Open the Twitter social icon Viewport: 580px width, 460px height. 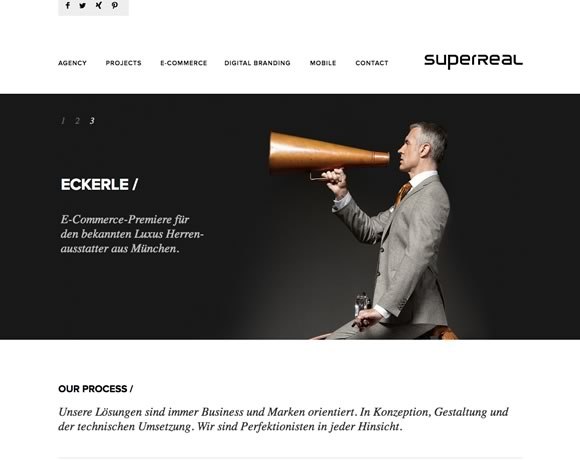(x=82, y=6)
